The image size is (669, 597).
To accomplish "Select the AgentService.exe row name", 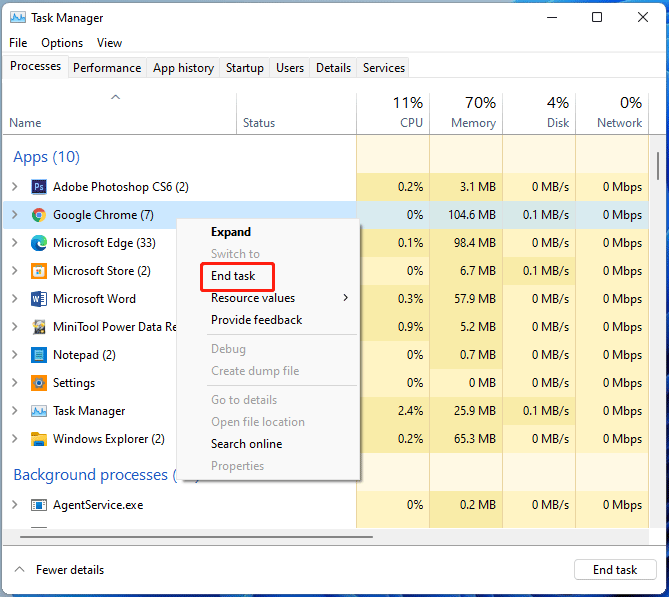I will [98, 505].
